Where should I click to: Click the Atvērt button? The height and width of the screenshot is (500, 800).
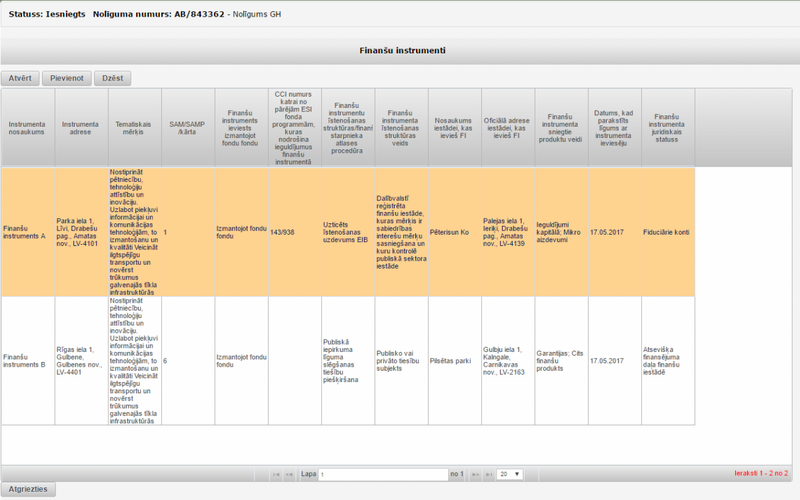(x=25, y=77)
